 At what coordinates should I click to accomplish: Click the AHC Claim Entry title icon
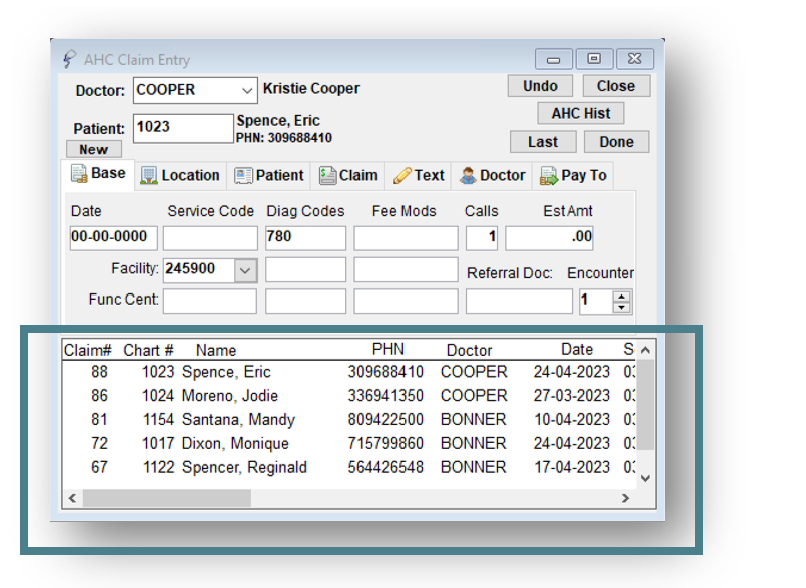point(69,59)
